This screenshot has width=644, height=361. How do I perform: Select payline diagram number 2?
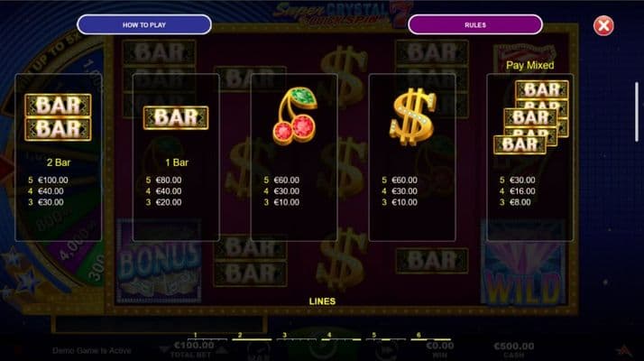[252, 338]
